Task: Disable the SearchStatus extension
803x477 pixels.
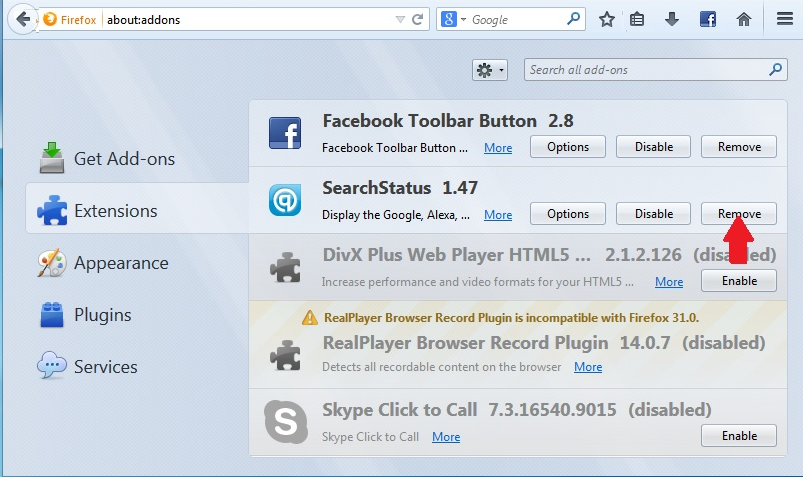Action: (x=653, y=214)
